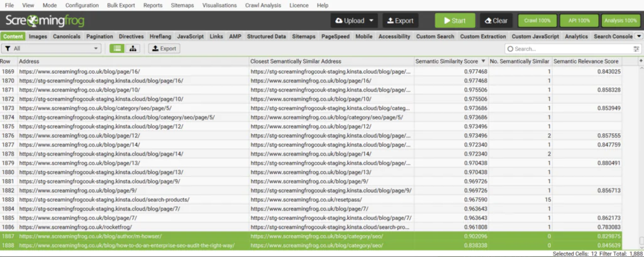Click the Analysis 100% progress indicator
This screenshot has height=257, width=644.
(621, 21)
